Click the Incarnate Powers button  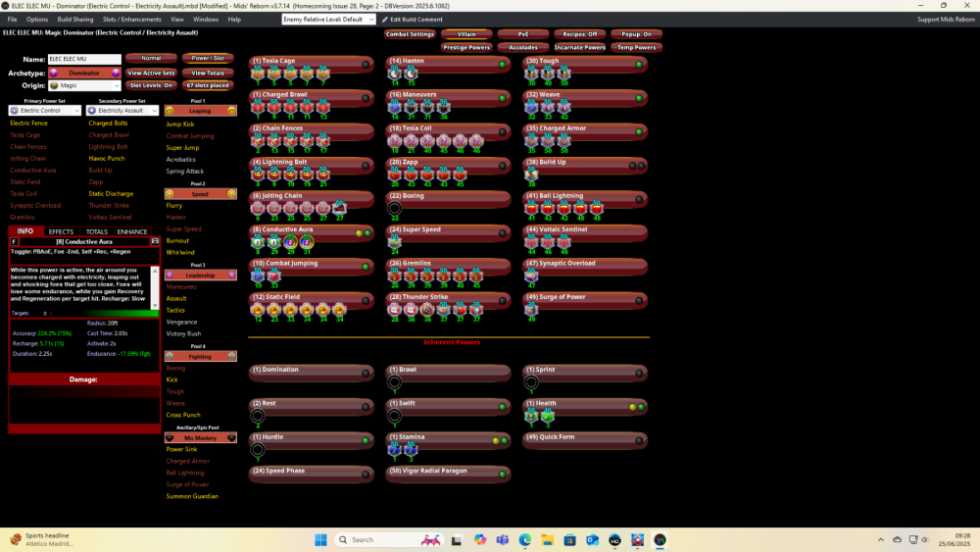(581, 47)
